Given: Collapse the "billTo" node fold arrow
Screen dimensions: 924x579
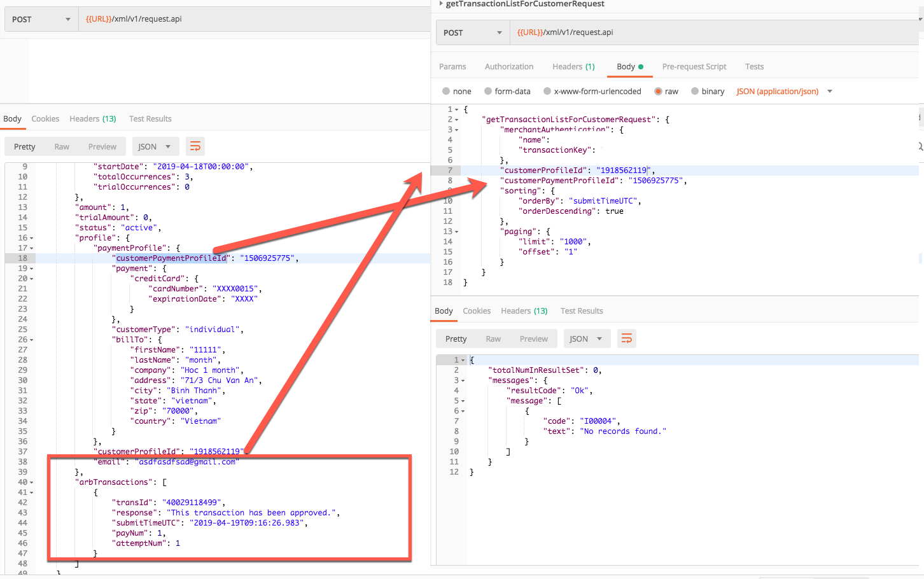Looking at the screenshot, I should tap(32, 340).
